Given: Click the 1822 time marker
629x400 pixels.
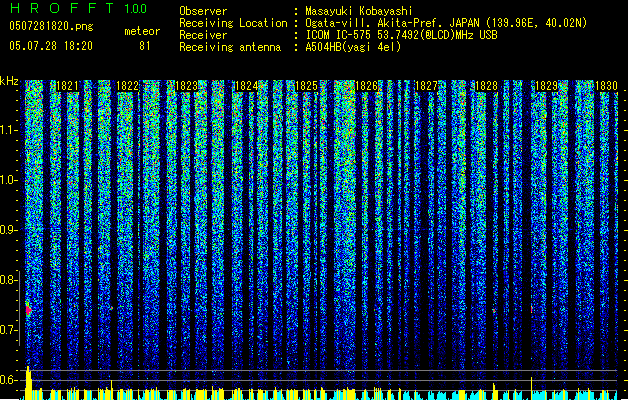Looking at the screenshot, I should 127,86.
